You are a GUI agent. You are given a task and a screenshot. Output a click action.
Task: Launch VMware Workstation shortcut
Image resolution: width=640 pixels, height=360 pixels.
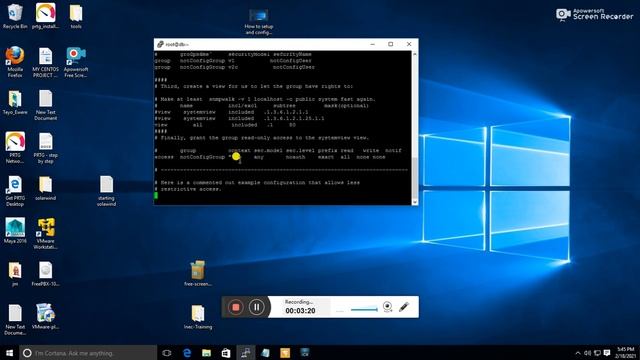point(45,233)
